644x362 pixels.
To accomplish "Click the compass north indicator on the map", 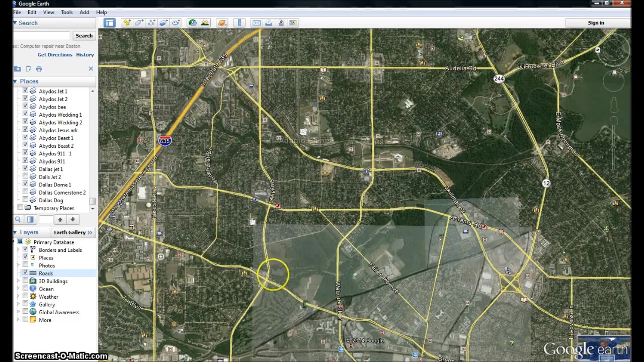I will (x=598, y=50).
